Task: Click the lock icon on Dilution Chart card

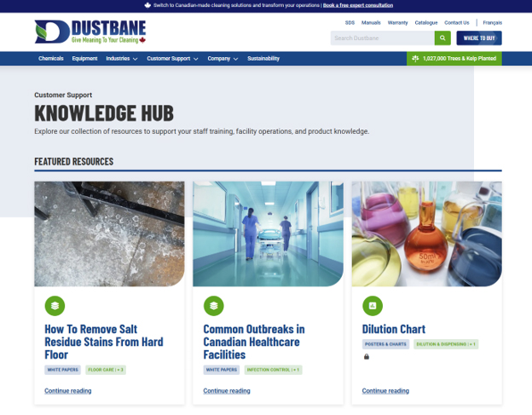Action: coord(367,356)
